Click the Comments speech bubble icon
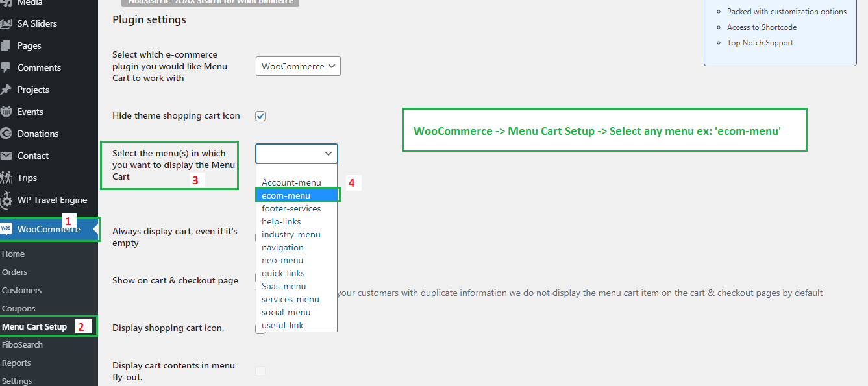 coord(6,67)
